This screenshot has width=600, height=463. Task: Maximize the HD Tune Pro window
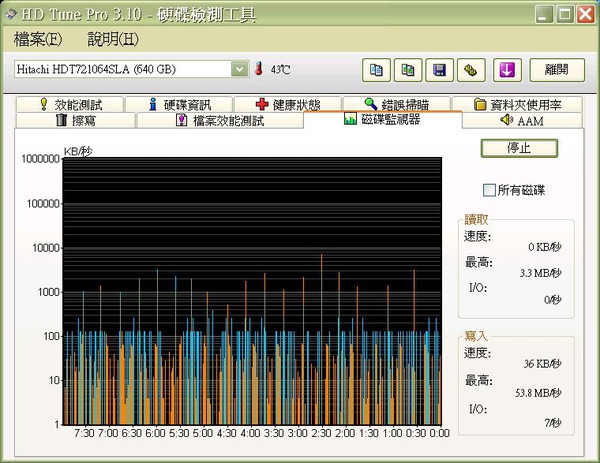565,14
